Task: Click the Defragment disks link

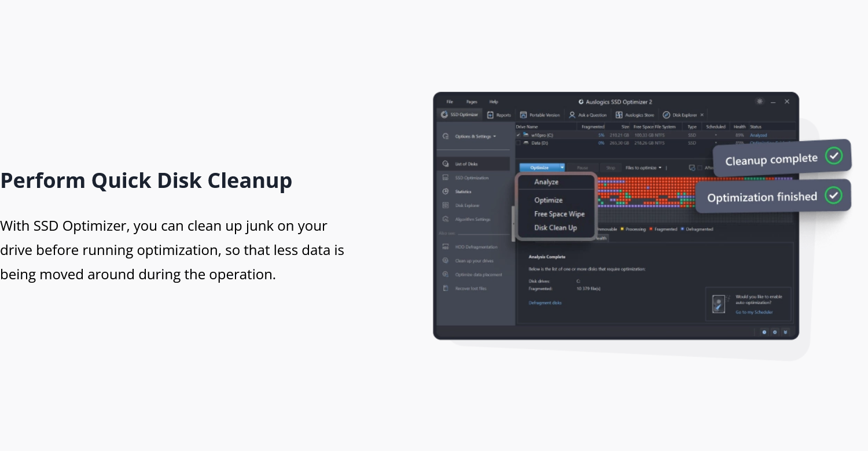Action: pos(545,303)
